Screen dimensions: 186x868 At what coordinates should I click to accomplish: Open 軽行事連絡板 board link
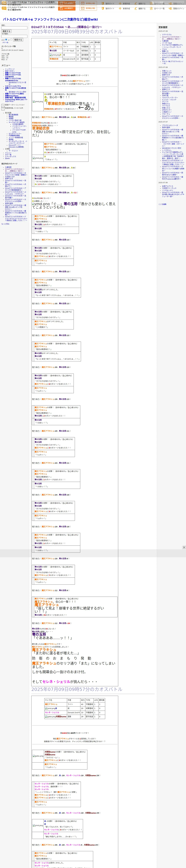tap(13, 115)
